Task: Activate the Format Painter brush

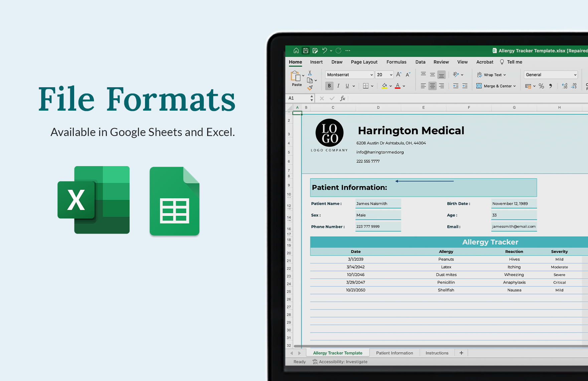Action: point(310,88)
